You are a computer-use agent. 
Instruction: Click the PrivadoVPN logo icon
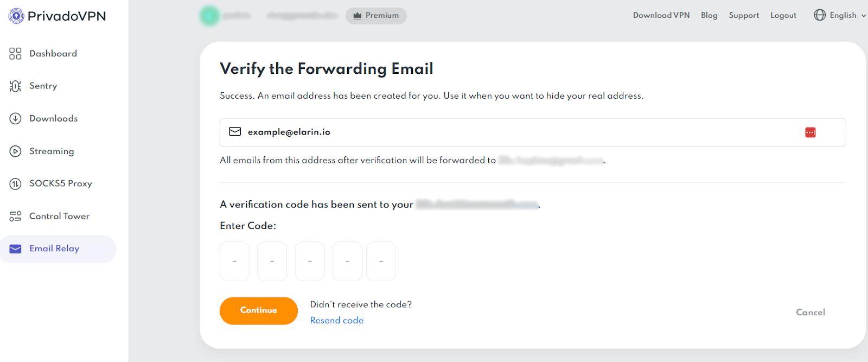click(x=16, y=16)
